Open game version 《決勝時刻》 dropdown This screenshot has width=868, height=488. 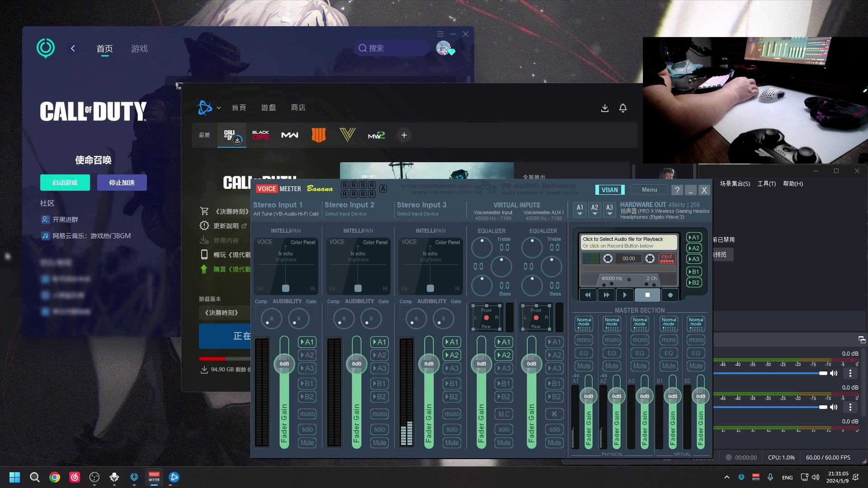point(225,313)
